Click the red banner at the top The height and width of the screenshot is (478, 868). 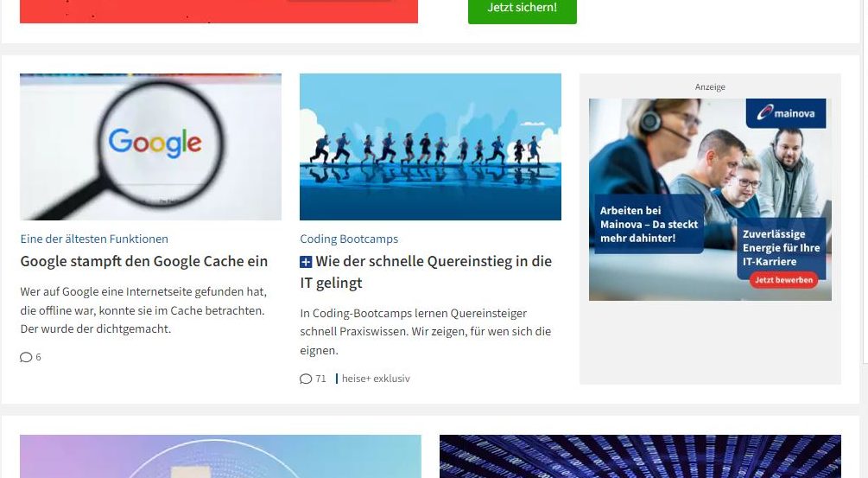coord(219,11)
